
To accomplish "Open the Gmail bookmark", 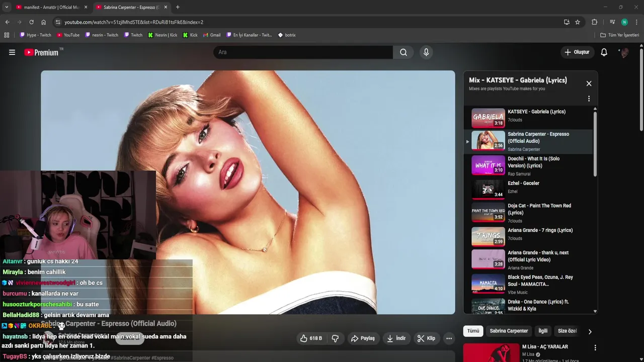I will [x=212, y=35].
